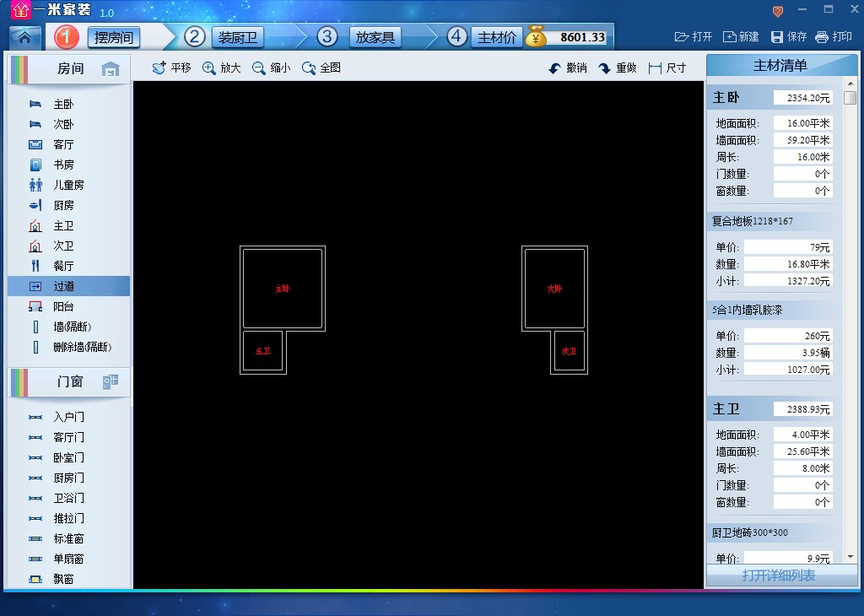Screen dimensions: 864x616
Task: Switch to step 3 放家具 tab
Action: pos(375,37)
